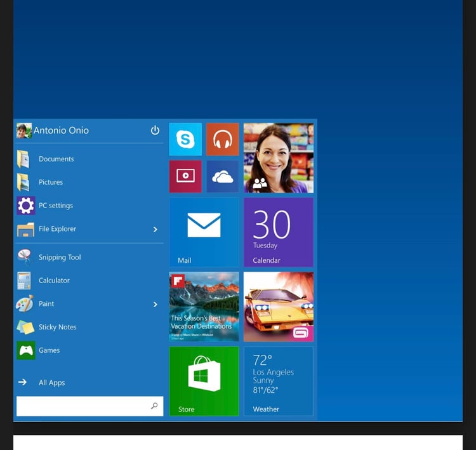Image resolution: width=476 pixels, height=450 pixels.
Task: Open the Pictures menu entry
Action: (89, 182)
